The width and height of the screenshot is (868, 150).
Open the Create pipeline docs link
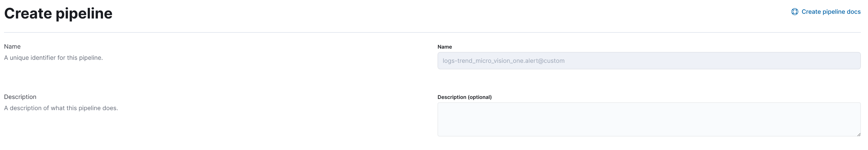(831, 12)
